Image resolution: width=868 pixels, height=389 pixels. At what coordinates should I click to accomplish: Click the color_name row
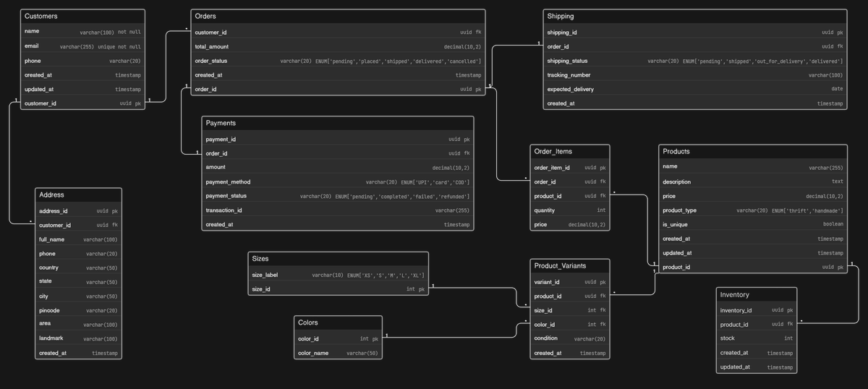339,353
